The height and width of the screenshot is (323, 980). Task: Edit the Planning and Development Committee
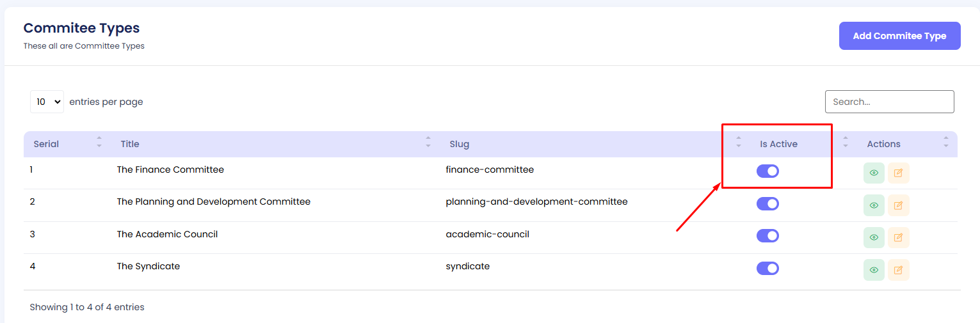click(898, 205)
